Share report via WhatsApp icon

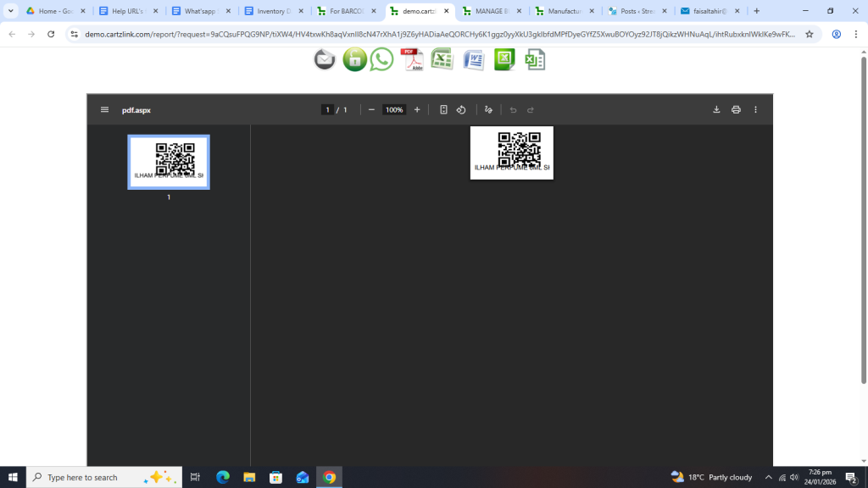[382, 59]
